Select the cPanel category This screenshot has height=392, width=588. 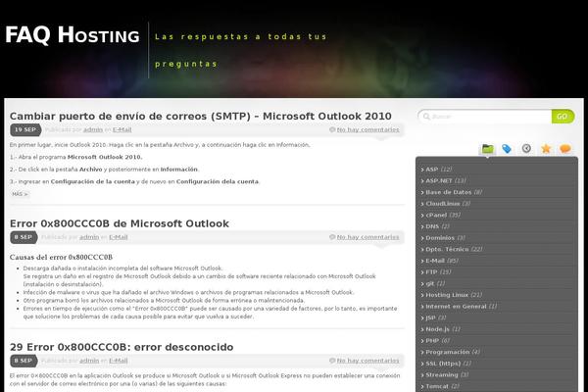tap(436, 215)
